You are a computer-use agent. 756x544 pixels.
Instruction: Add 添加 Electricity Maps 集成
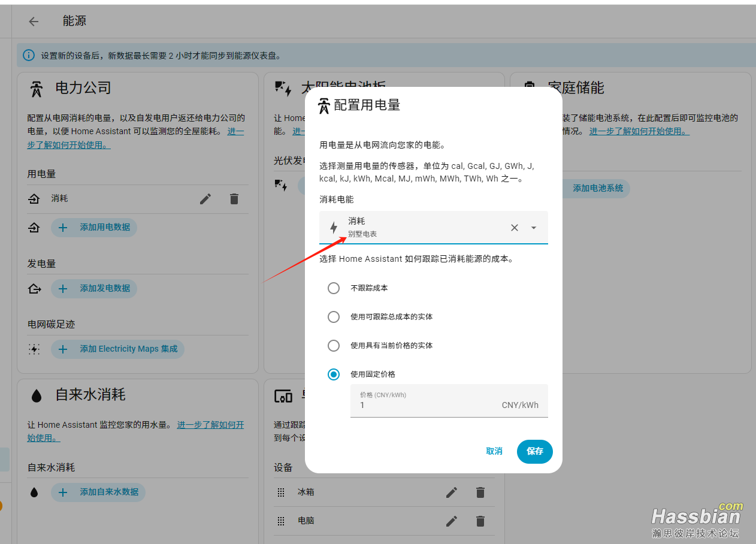(117, 349)
